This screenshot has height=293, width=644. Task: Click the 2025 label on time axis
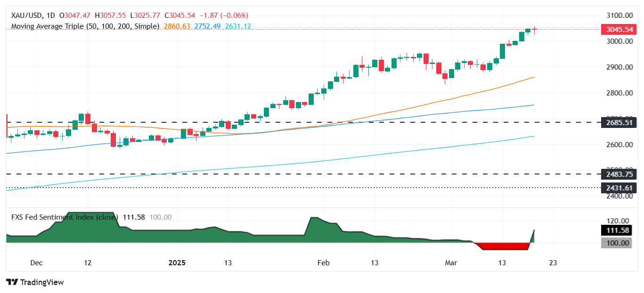click(176, 262)
